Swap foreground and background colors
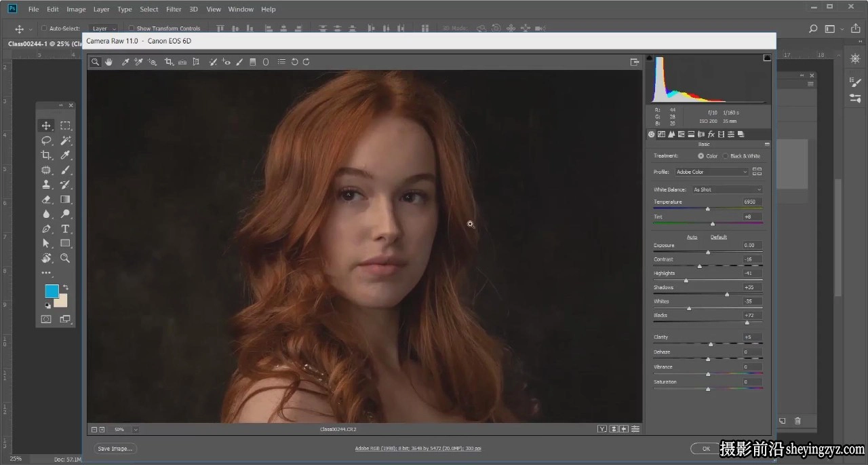The height and width of the screenshot is (465, 868). pos(66,287)
